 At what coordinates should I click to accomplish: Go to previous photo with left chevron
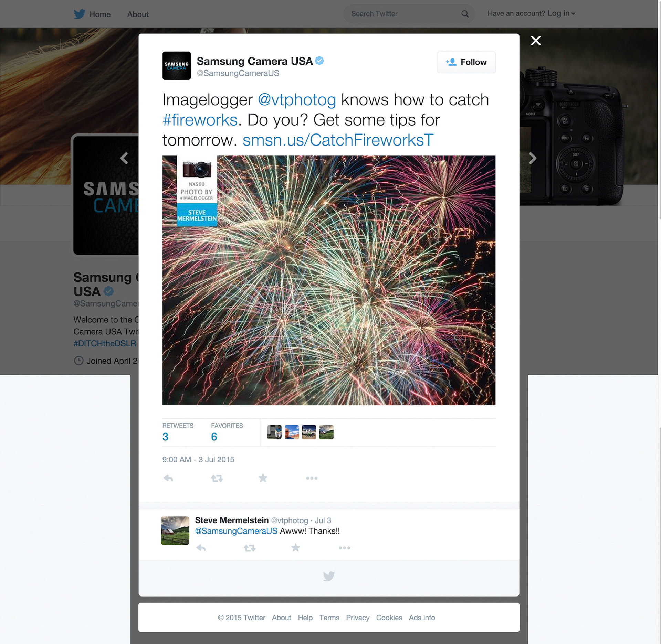pyautogui.click(x=124, y=158)
